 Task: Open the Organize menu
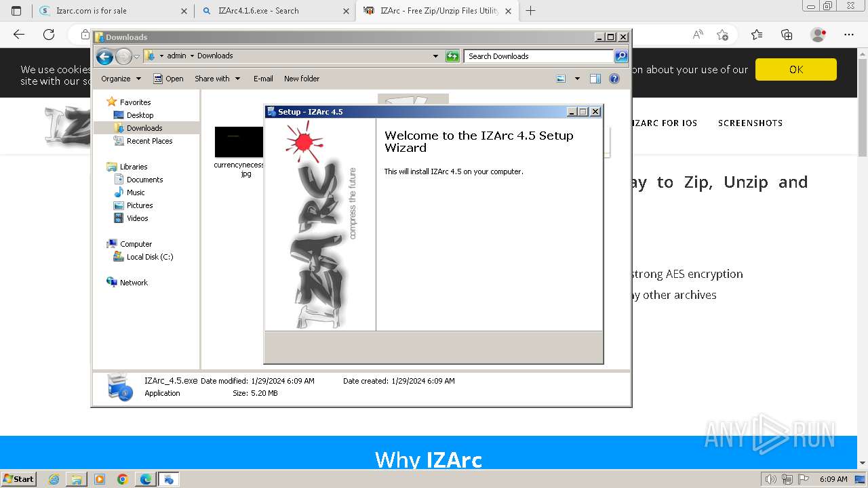(121, 79)
